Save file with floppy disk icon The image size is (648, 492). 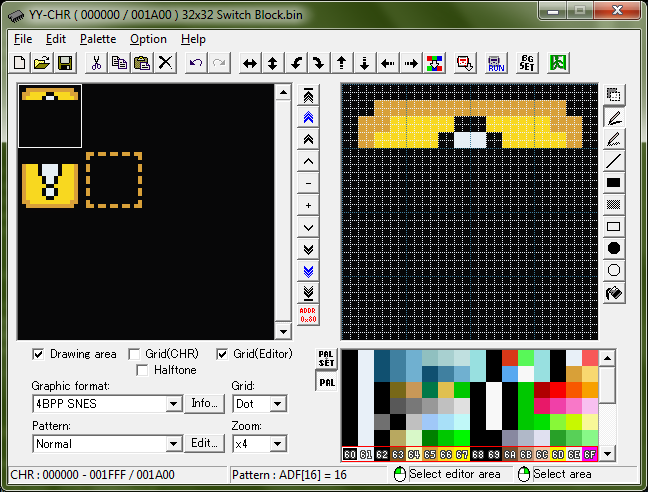coord(65,63)
